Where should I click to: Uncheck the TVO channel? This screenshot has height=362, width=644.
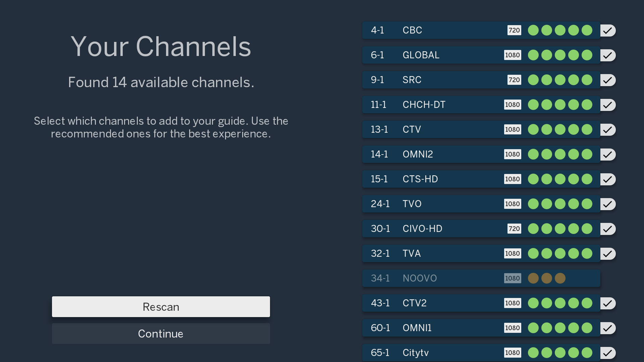pyautogui.click(x=608, y=204)
